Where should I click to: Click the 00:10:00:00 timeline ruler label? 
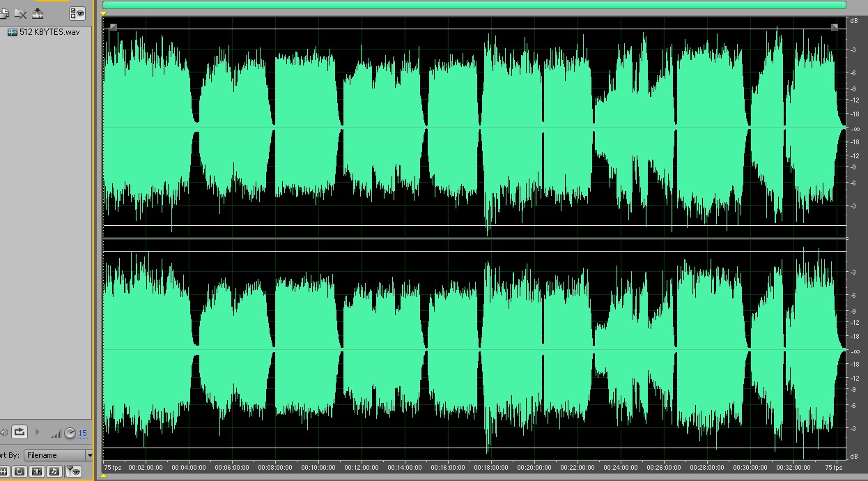coord(319,468)
